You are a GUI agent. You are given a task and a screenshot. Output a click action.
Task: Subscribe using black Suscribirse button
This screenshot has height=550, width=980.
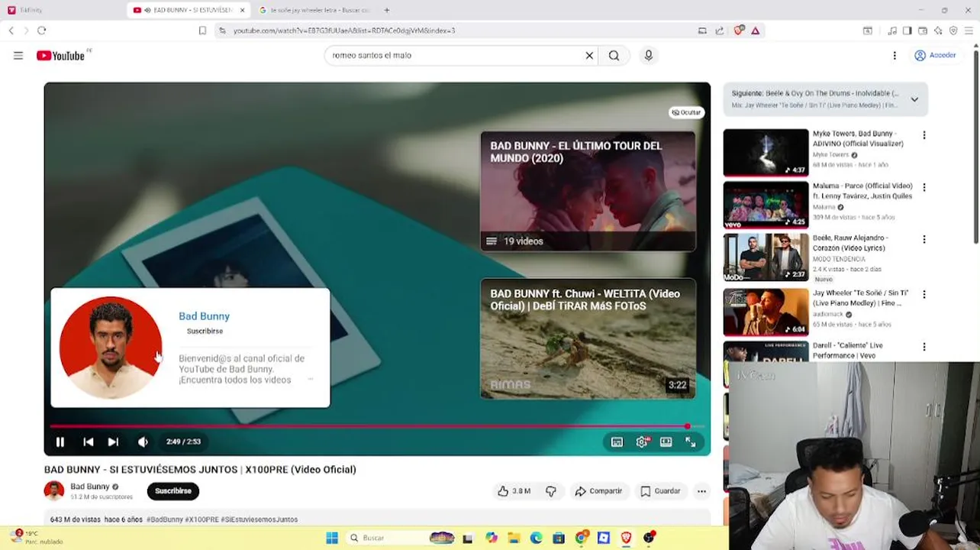(x=173, y=491)
